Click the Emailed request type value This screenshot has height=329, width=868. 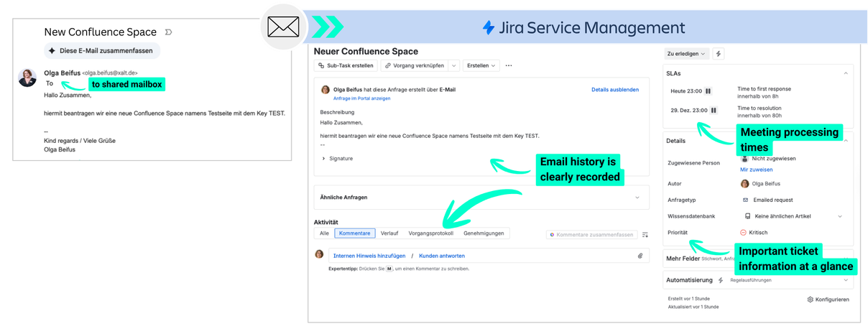pos(767,200)
